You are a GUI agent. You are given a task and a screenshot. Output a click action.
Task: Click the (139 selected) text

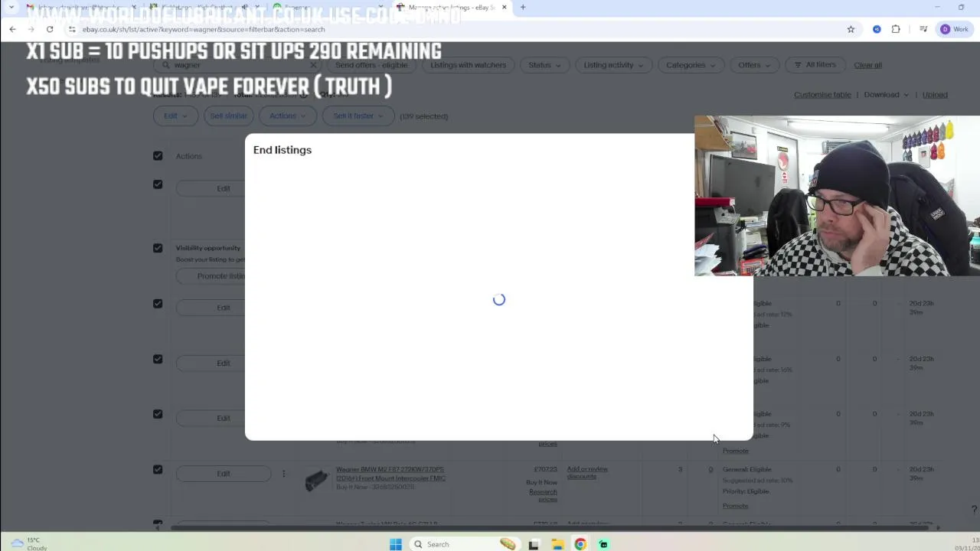[423, 116]
